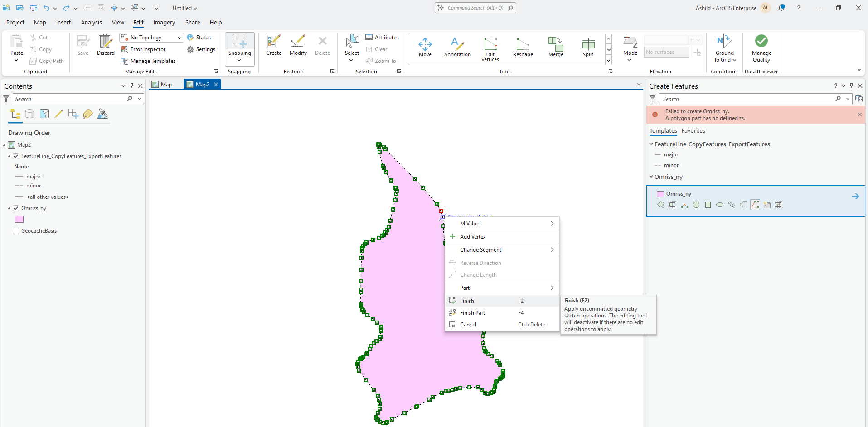The height and width of the screenshot is (427, 868).
Task: Dismiss the Failed to create Omriss_ny error
Action: [x=859, y=114]
